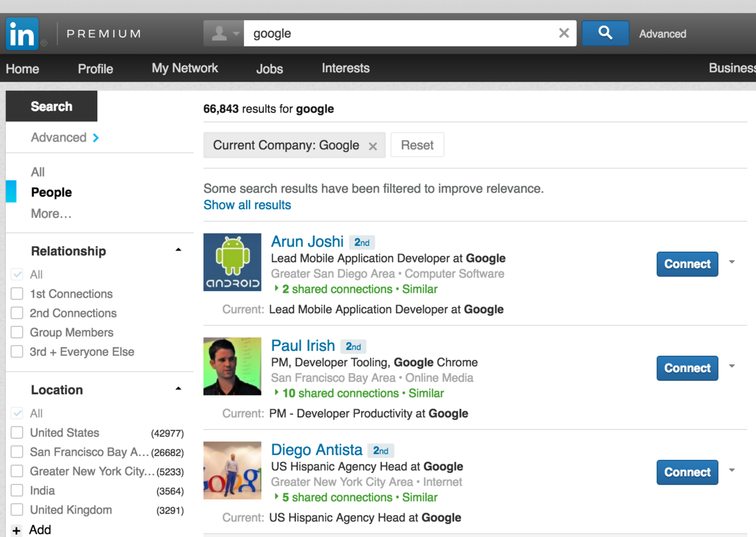Image resolution: width=756 pixels, height=537 pixels.
Task: Connect with Arun Joshi
Action: point(687,264)
